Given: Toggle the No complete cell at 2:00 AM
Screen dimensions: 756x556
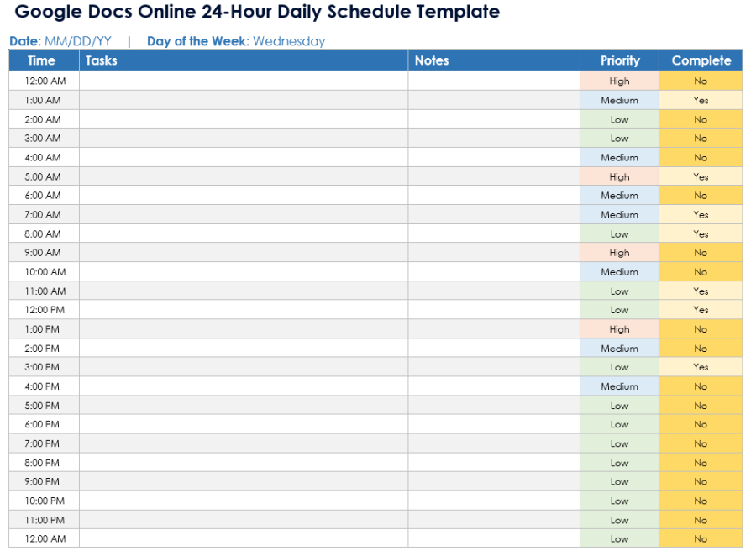Looking at the screenshot, I should 701,119.
